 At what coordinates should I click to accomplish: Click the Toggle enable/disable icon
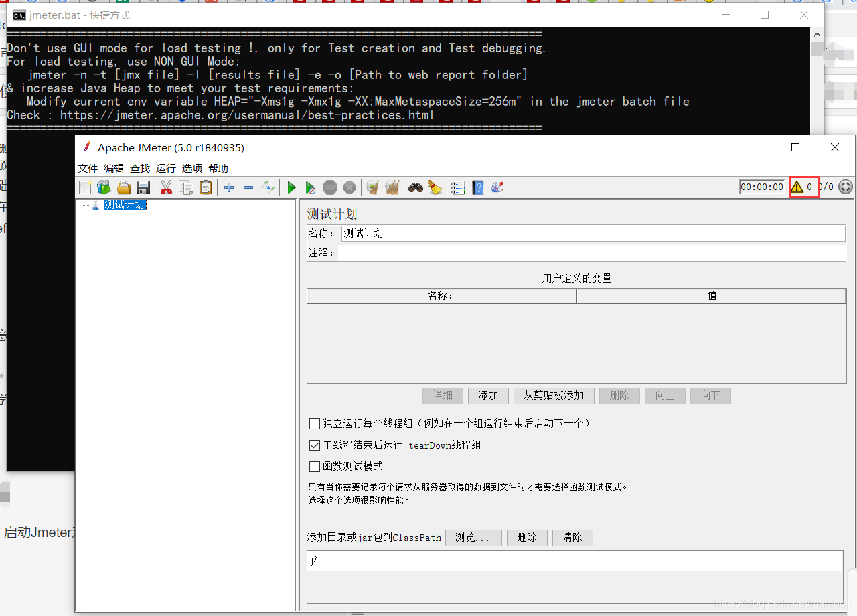268,187
